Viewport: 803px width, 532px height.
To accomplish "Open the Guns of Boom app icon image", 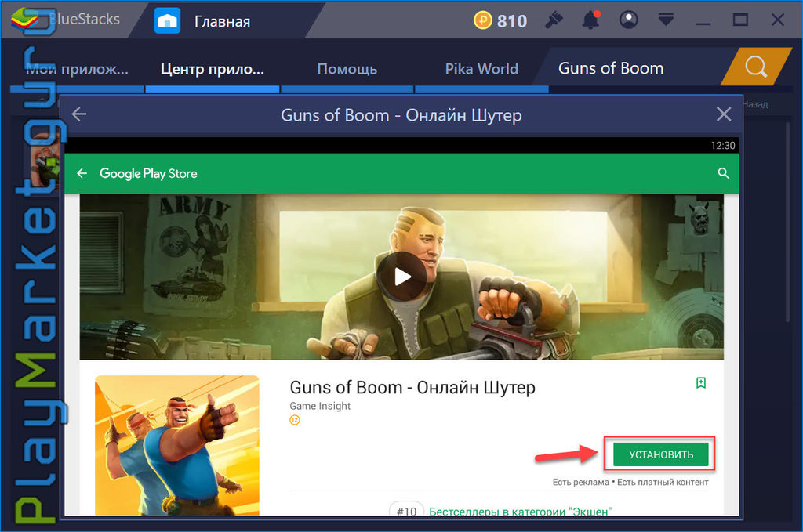I will point(177,445).
